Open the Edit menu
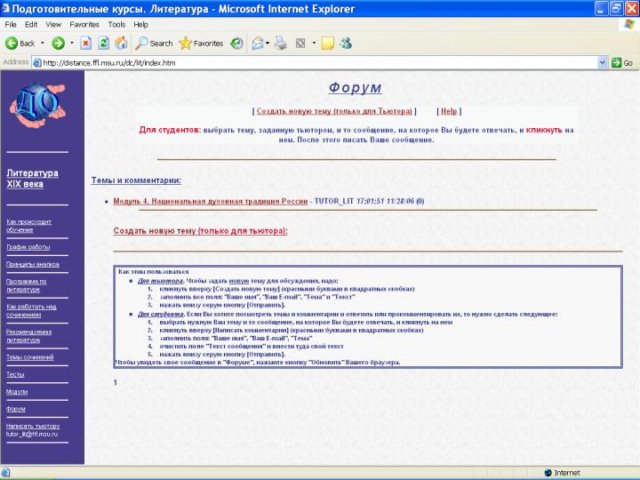The height and width of the screenshot is (480, 640). pos(31,24)
